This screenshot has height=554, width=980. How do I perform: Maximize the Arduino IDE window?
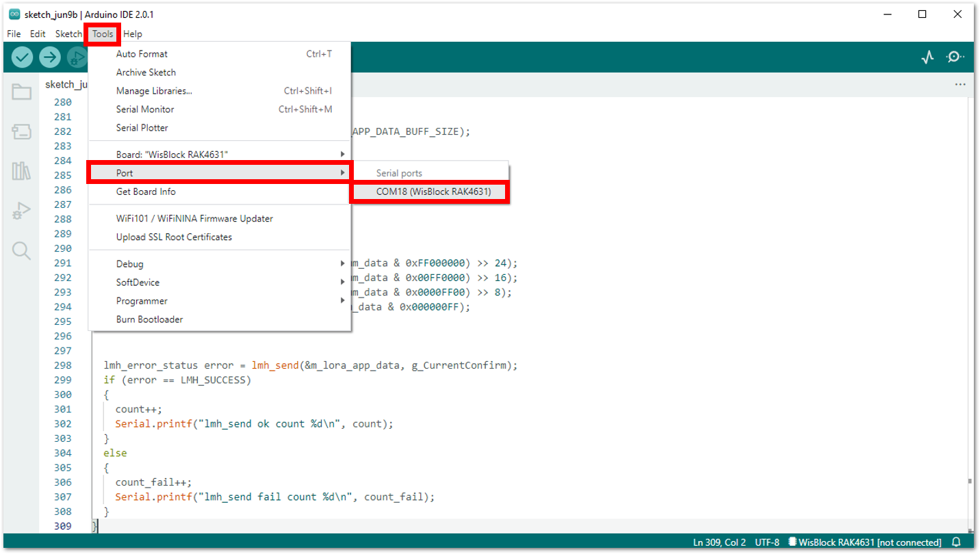tap(923, 14)
